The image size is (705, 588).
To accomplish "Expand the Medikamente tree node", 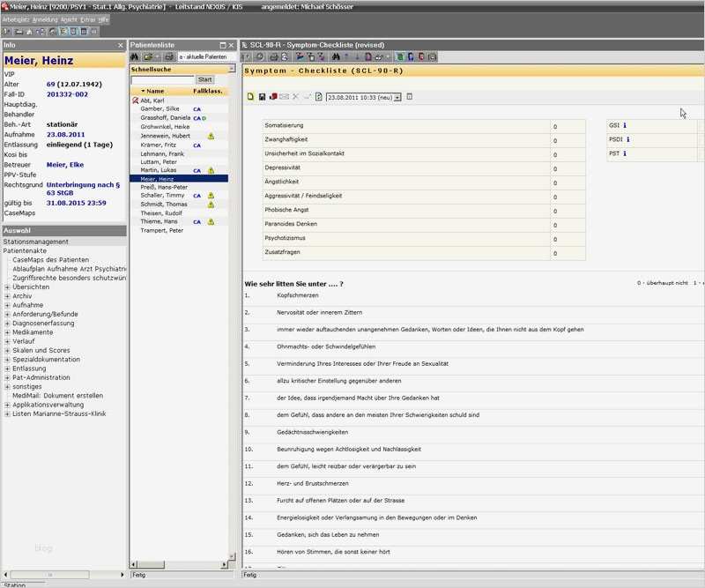I will 7,332.
